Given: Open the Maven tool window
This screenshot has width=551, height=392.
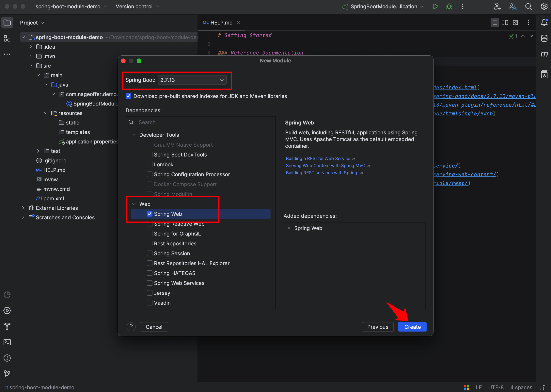Looking at the screenshot, I should (544, 54).
